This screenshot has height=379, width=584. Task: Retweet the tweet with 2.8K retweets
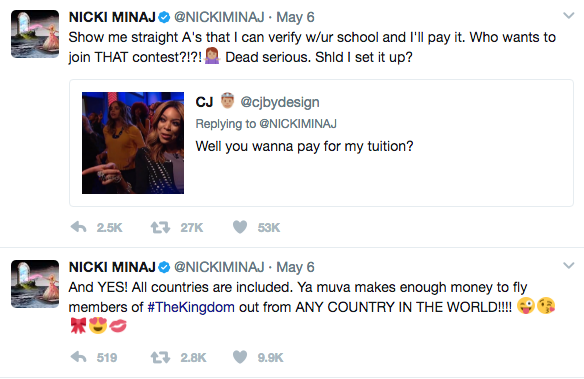[x=160, y=357]
